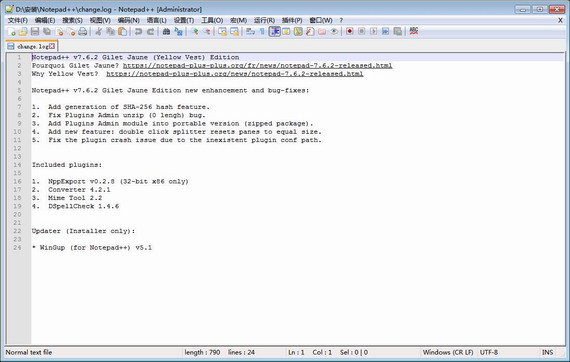The image size is (570, 362).
Task: Open the User Defined Language dialog icon
Action: point(286,32)
